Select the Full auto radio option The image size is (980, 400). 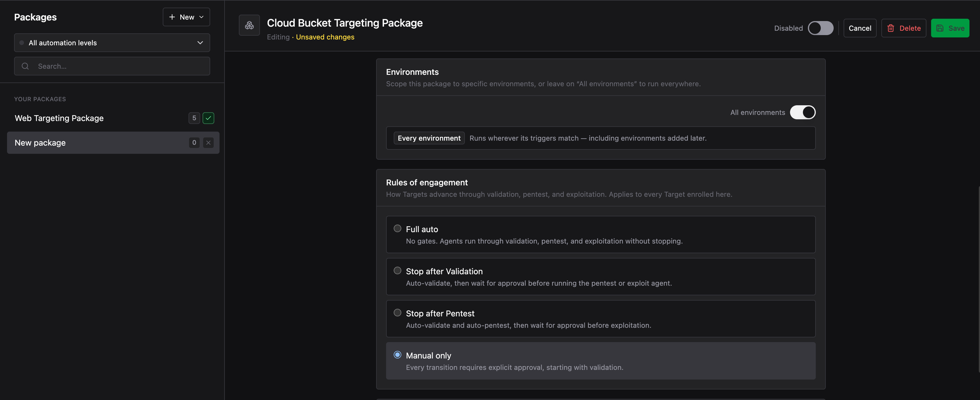coord(397,229)
